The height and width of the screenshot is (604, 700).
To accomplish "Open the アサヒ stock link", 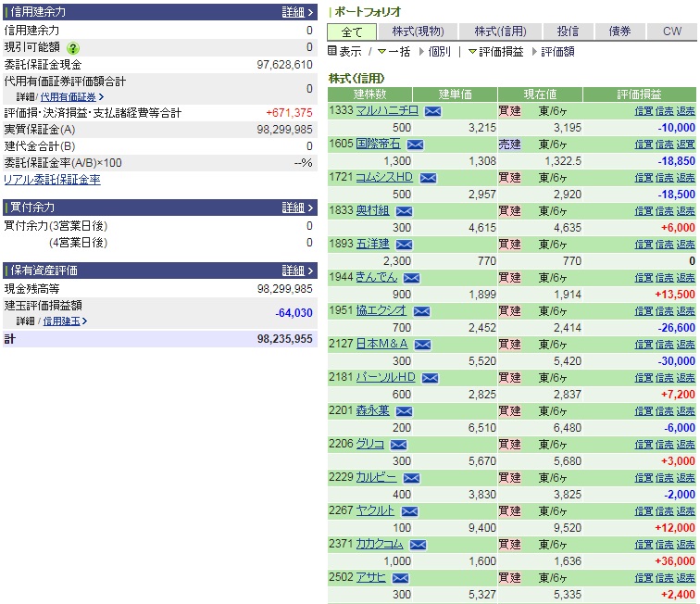I will point(371,577).
